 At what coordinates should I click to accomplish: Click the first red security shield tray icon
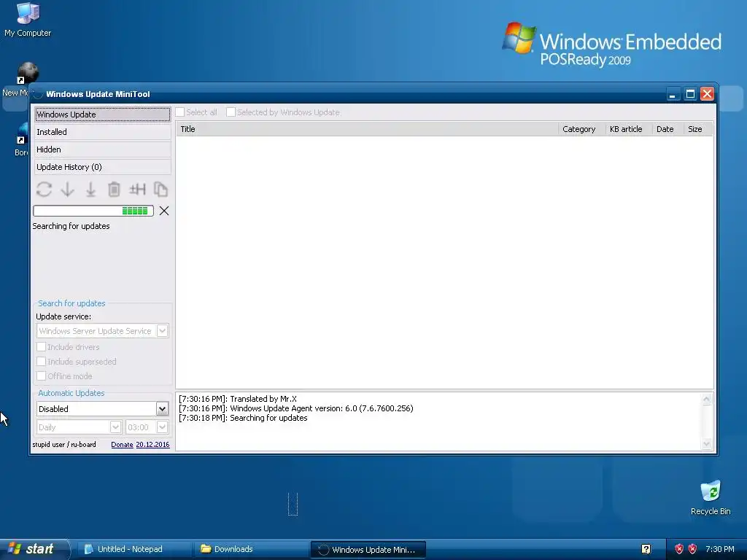coord(679,549)
